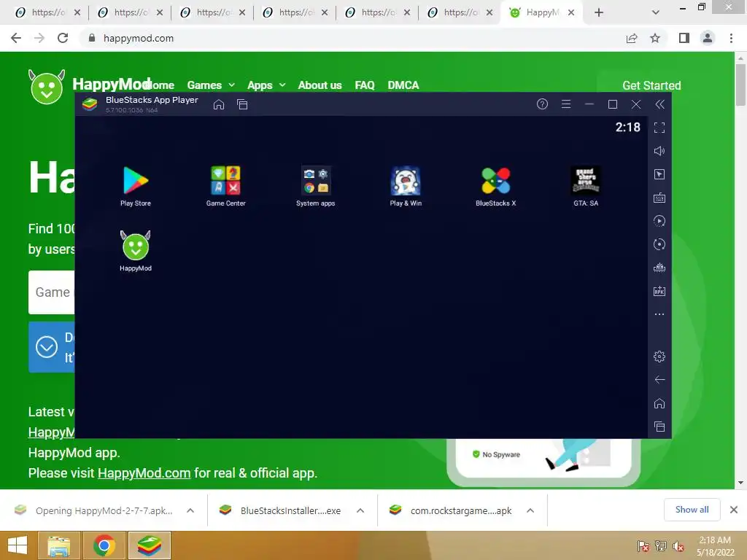Viewport: 747px width, 560px height.
Task: Open the System apps folder
Action: pyautogui.click(x=315, y=186)
